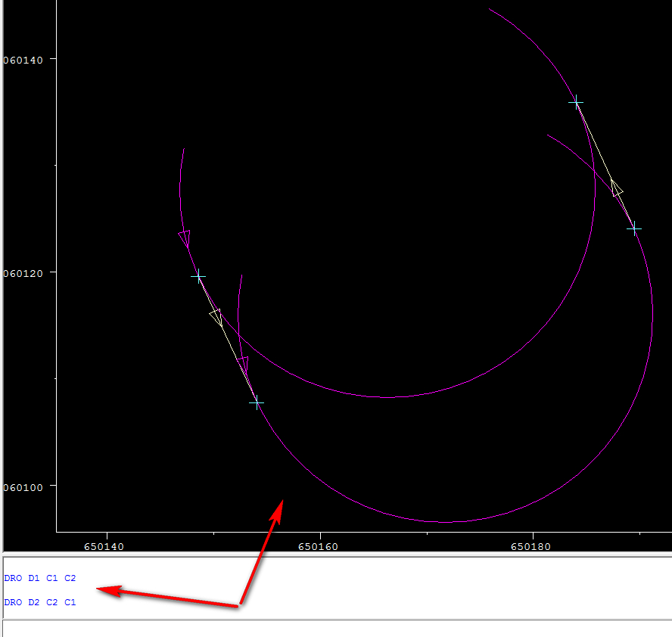Viewport: 672px width, 637px height.
Task: Click the empty command input field at bottom
Action: coord(338,629)
